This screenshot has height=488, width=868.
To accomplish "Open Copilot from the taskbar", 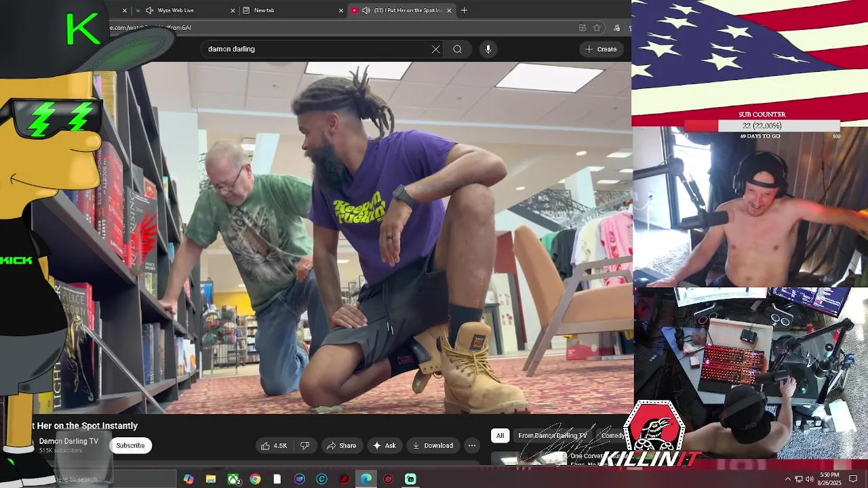I will pos(189,479).
